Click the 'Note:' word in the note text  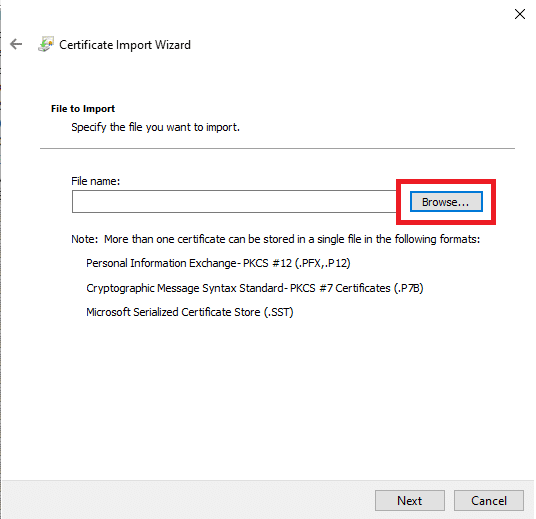(x=85, y=239)
